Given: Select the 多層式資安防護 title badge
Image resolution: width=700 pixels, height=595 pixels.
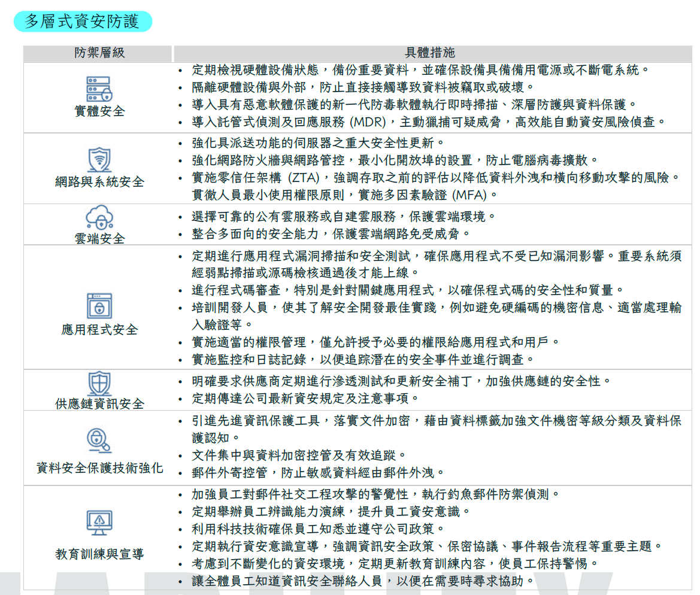Looking at the screenshot, I should click(x=83, y=22).
